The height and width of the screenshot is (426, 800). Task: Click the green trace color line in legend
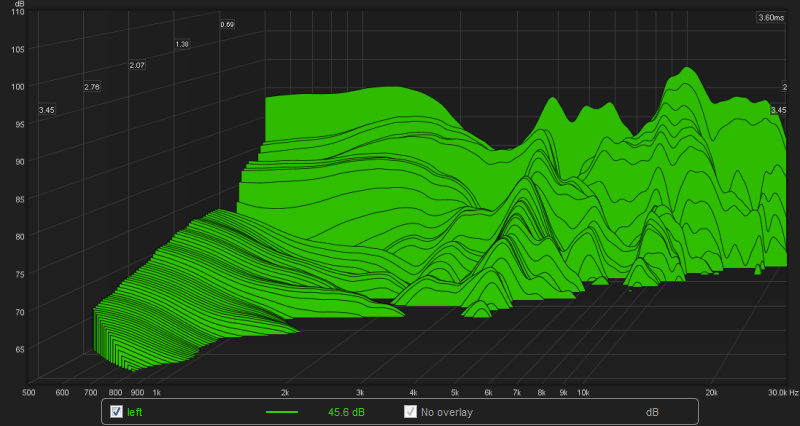282,412
